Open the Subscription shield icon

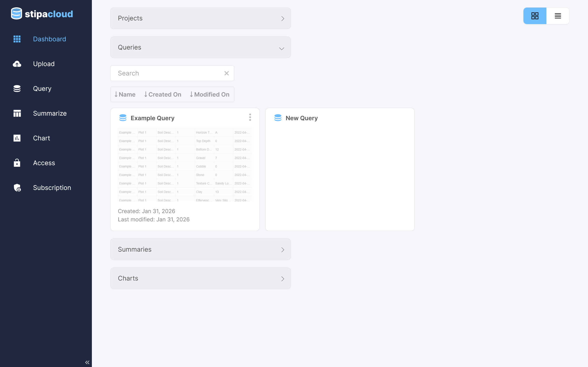coord(17,188)
